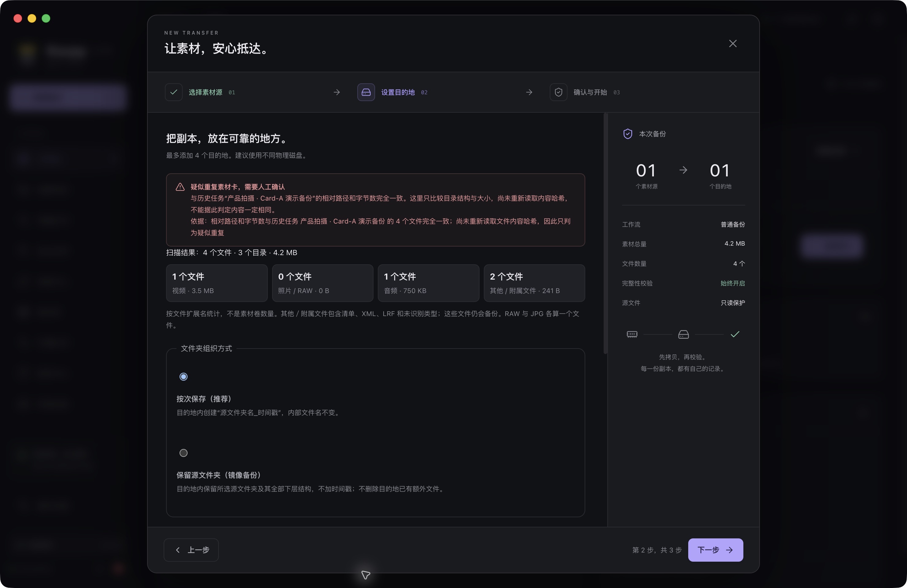The width and height of the screenshot is (907, 588).
Task: Open the 其他 / 附属文件 · 241 B card
Action: point(534,283)
